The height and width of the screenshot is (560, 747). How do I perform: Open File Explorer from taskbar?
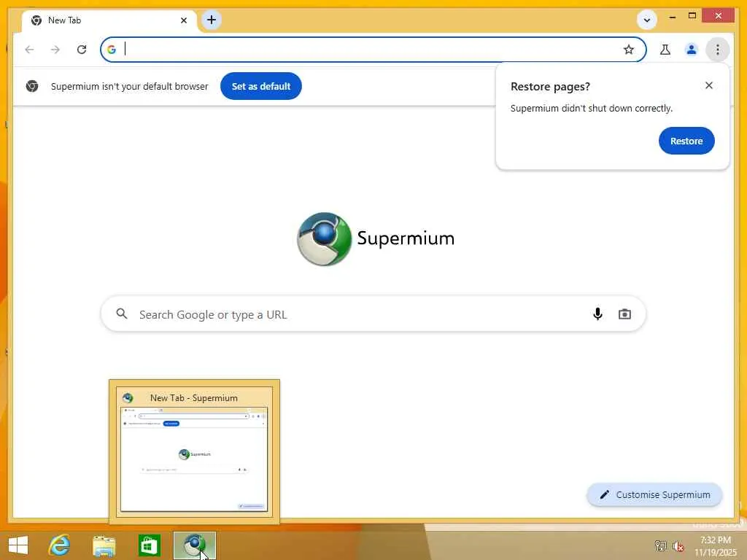point(104,546)
